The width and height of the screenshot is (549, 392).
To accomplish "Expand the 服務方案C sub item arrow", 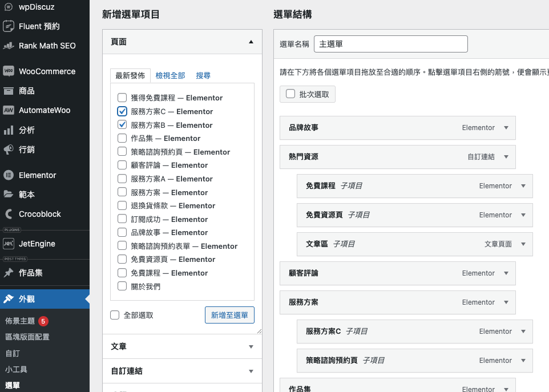I will coord(523,331).
